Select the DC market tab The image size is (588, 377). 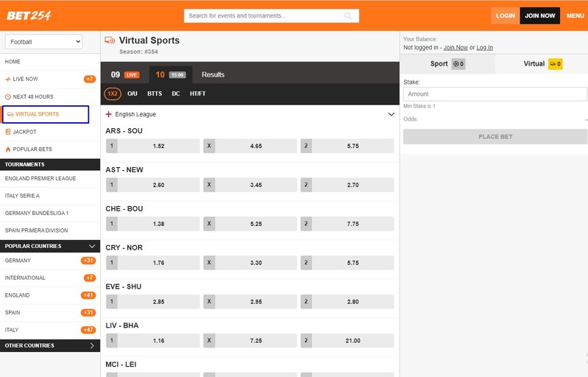pos(176,94)
